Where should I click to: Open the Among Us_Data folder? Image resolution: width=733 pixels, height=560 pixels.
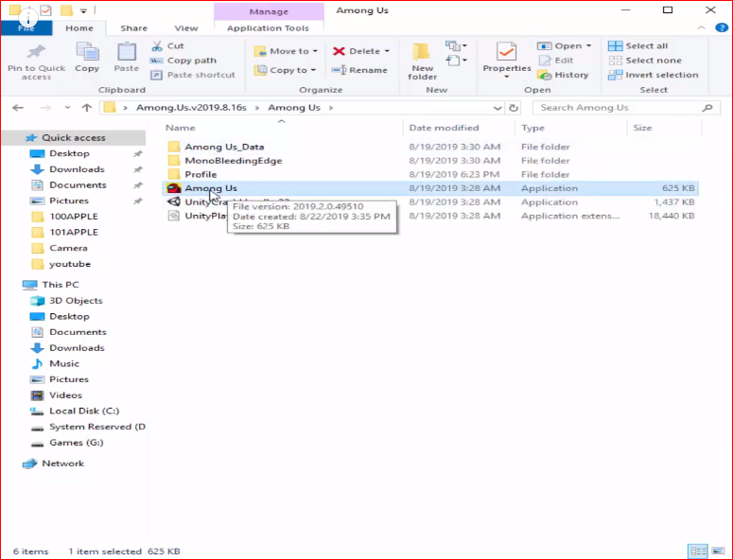click(x=224, y=147)
